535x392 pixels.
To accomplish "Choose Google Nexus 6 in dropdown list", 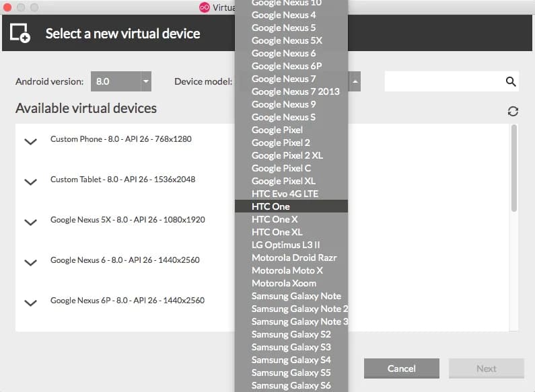I will 291,53.
